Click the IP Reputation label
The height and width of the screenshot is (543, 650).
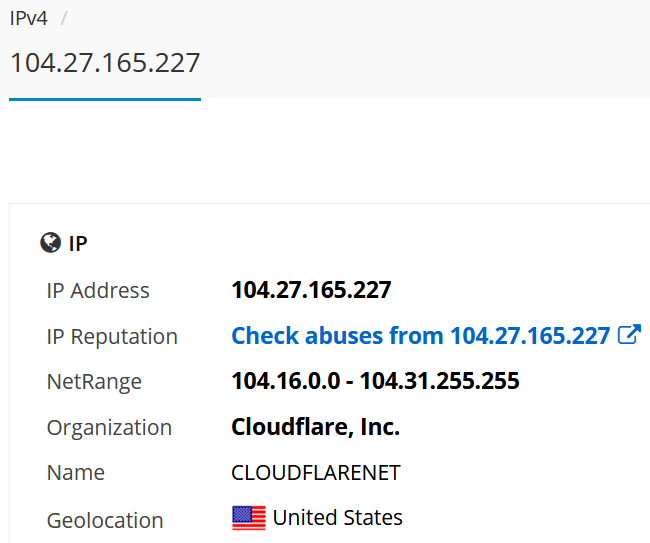pyautogui.click(x=112, y=336)
